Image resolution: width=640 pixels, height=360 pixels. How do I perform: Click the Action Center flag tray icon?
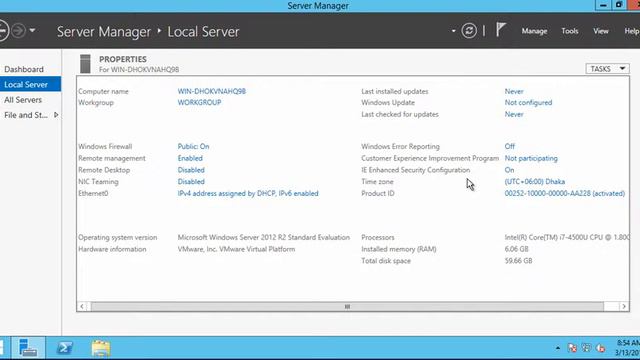coord(572,348)
